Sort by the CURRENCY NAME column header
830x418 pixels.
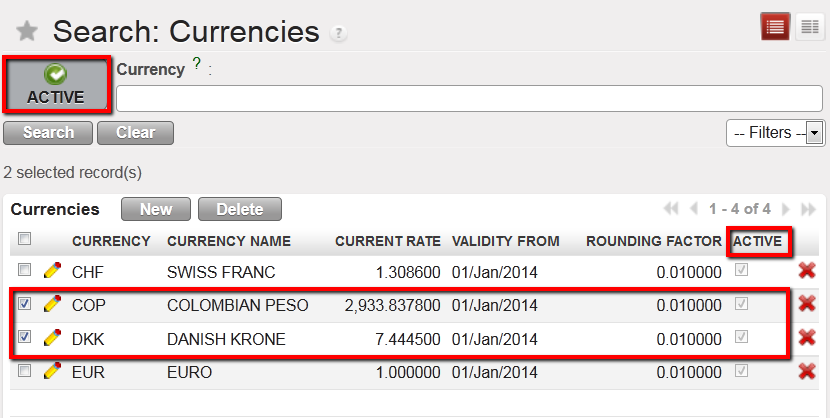[x=229, y=241]
